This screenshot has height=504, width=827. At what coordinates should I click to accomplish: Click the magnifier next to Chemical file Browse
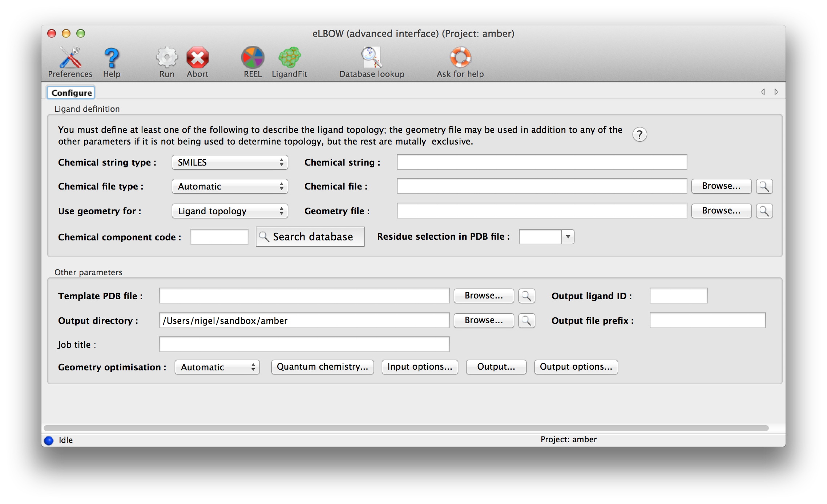pos(764,186)
